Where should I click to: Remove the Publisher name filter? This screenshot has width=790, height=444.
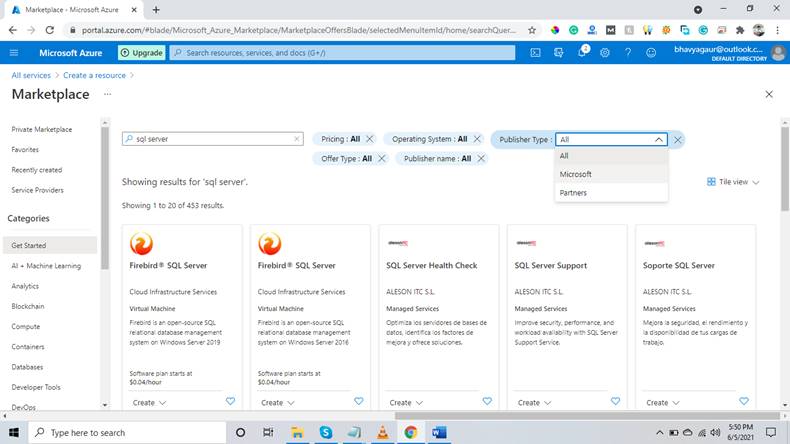coord(481,158)
